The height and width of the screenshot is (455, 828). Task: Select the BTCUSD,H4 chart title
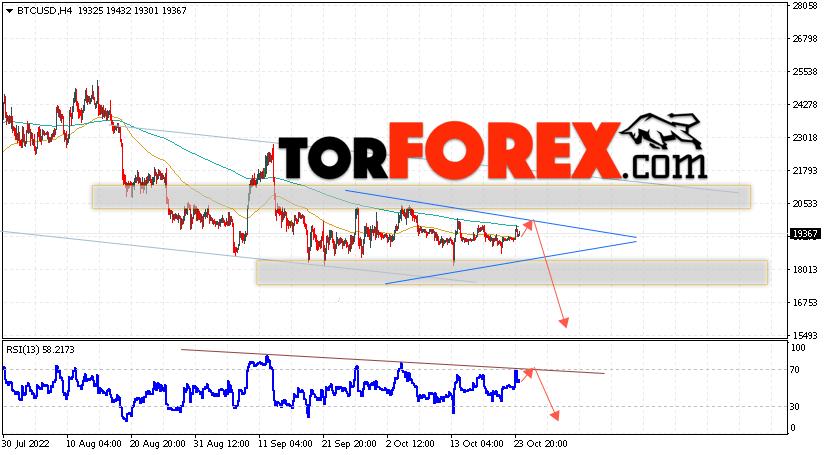click(x=44, y=11)
